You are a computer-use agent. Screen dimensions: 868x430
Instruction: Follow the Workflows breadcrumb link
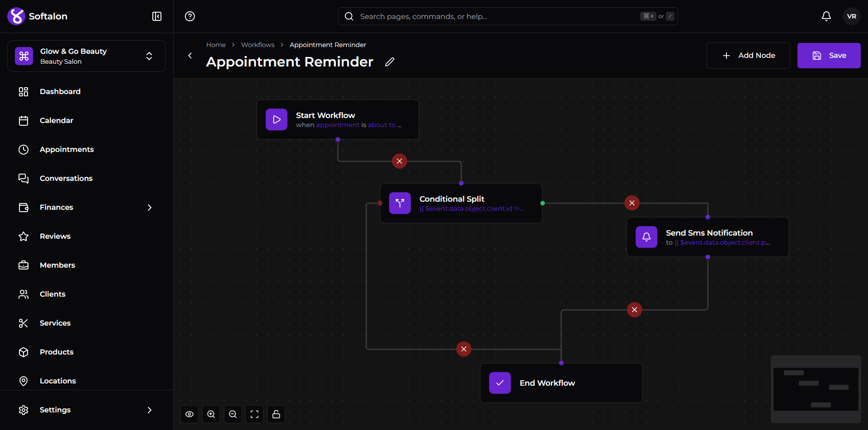(x=258, y=45)
